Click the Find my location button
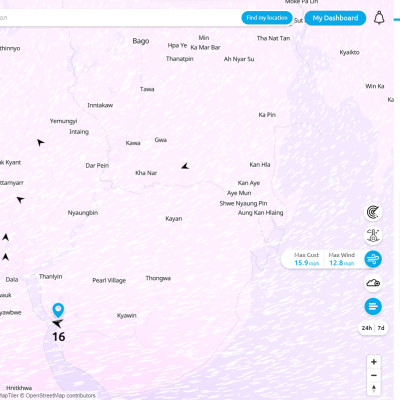Viewport: 400px width, 400px height. 267,18
